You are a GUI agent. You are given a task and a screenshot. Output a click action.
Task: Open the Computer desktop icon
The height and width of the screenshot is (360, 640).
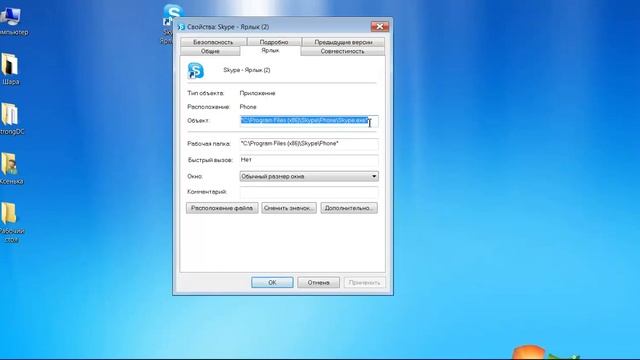coord(11,20)
